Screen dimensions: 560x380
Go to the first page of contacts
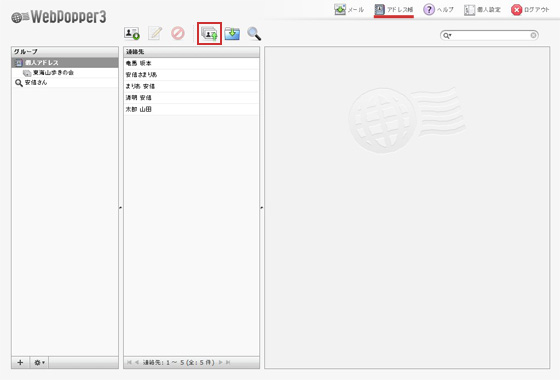pos(129,362)
